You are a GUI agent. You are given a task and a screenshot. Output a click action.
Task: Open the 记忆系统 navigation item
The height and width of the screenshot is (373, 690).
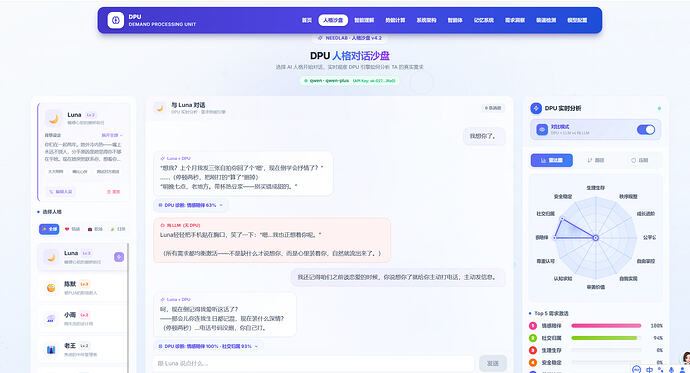[x=484, y=20]
